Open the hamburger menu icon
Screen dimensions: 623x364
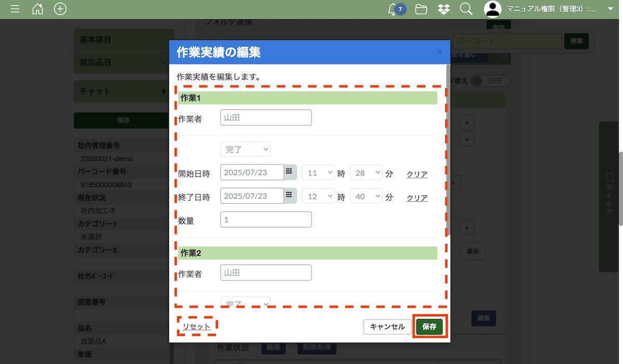pyautogui.click(x=15, y=9)
